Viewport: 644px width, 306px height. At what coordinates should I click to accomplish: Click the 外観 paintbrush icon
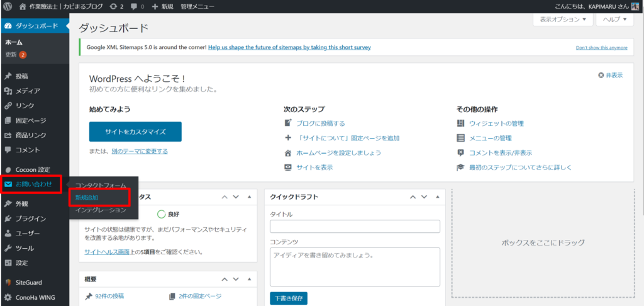click(8, 203)
